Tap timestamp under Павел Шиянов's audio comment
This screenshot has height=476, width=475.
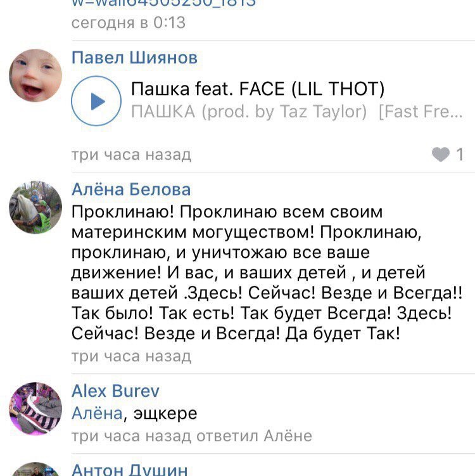click(x=131, y=155)
